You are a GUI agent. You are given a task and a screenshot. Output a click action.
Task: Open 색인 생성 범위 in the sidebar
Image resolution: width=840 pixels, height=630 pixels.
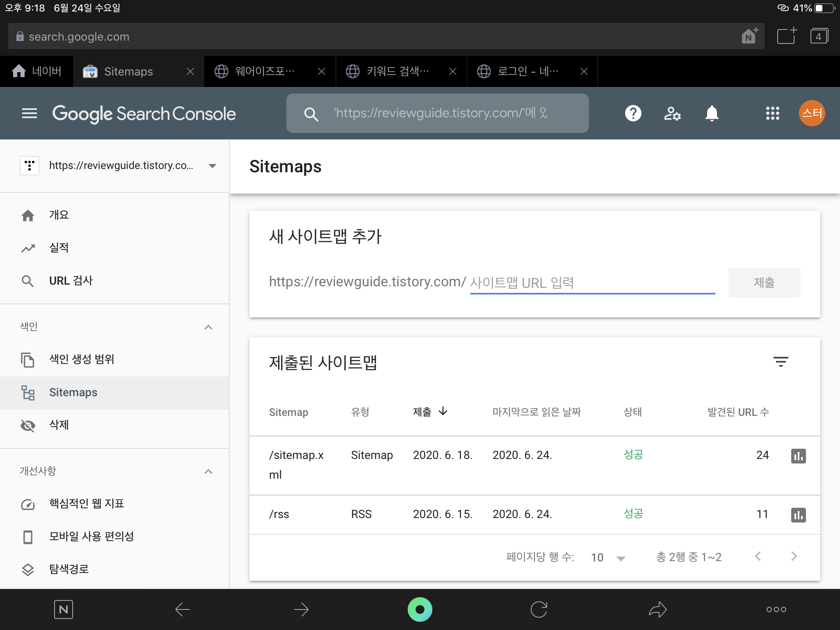114,359
